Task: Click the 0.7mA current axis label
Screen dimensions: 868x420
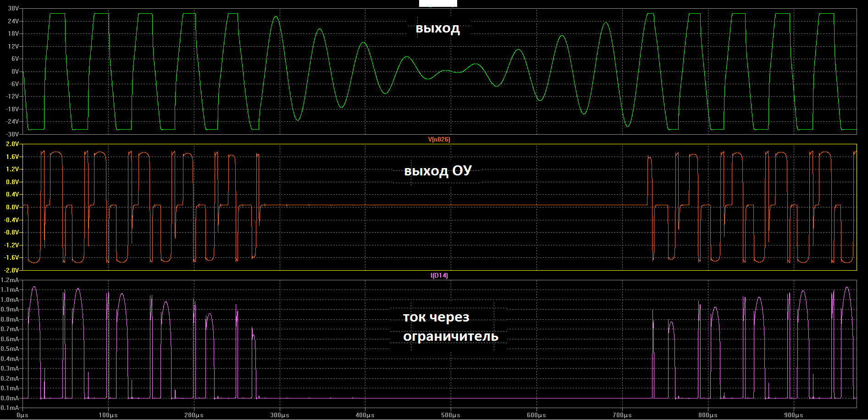Action: coord(10,329)
